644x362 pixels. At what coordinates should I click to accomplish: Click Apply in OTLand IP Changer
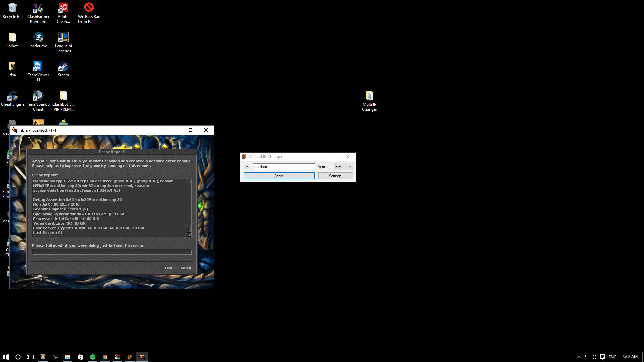tap(279, 176)
